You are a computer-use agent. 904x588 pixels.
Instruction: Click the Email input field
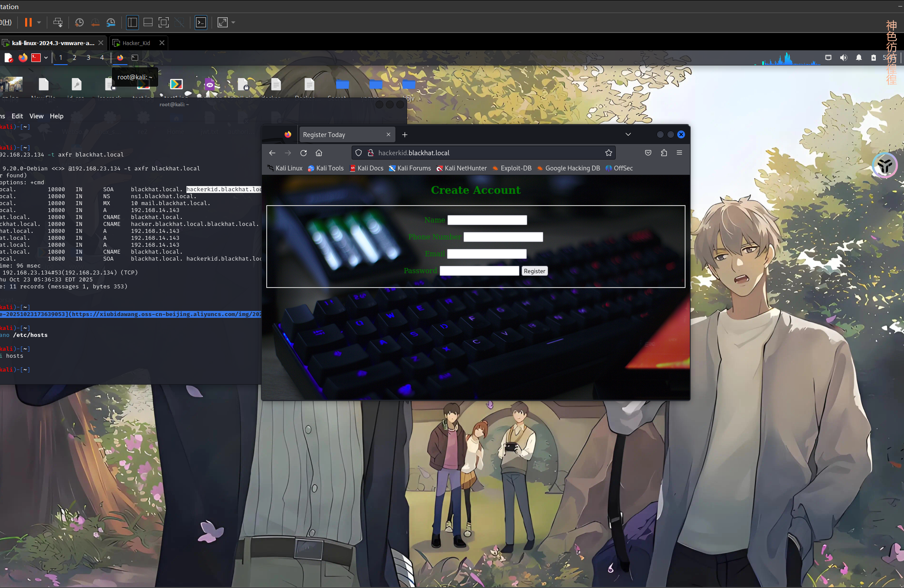click(486, 254)
